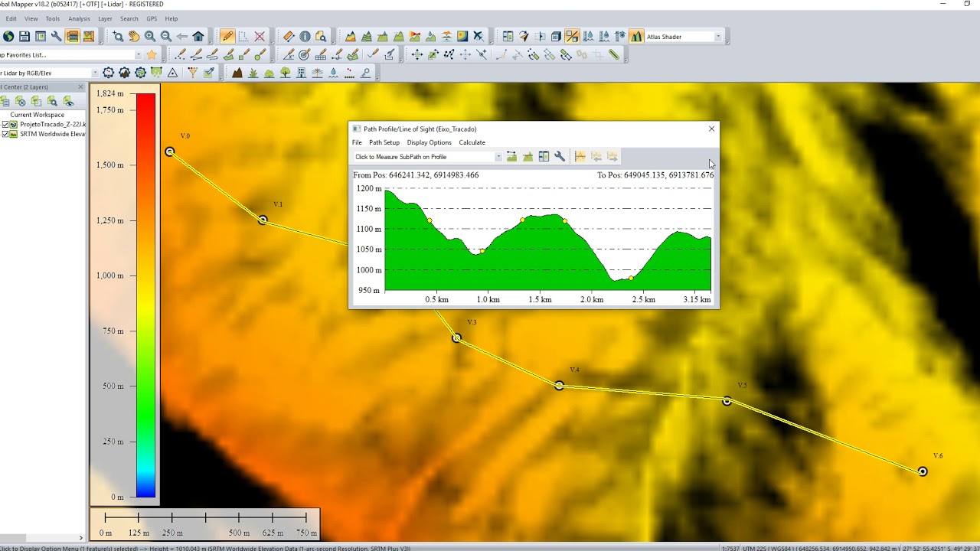Select the Pan hand tool
Screen dimensions: 980x551
[x=134, y=36]
